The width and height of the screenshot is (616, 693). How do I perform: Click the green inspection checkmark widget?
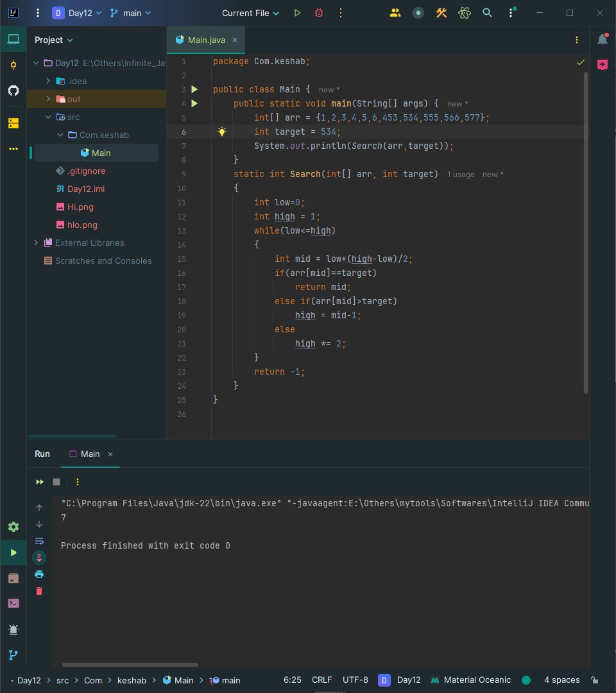(580, 62)
